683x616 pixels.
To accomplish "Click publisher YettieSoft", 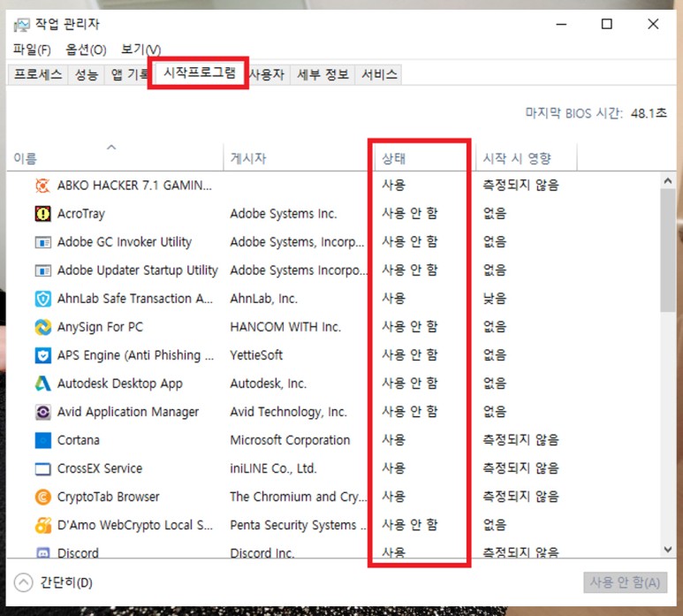I will (x=256, y=355).
